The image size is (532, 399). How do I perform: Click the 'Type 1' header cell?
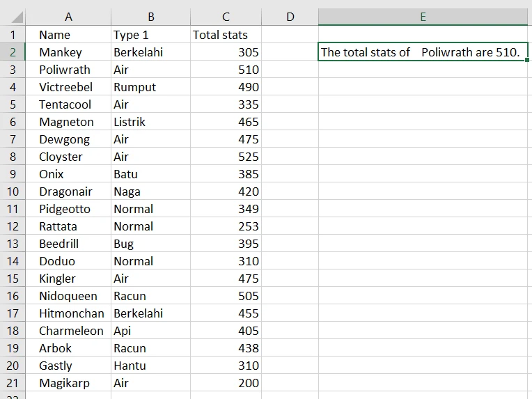150,35
